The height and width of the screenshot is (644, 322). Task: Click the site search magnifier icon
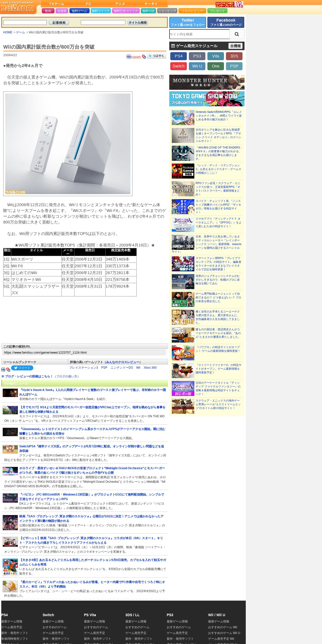coord(237,34)
